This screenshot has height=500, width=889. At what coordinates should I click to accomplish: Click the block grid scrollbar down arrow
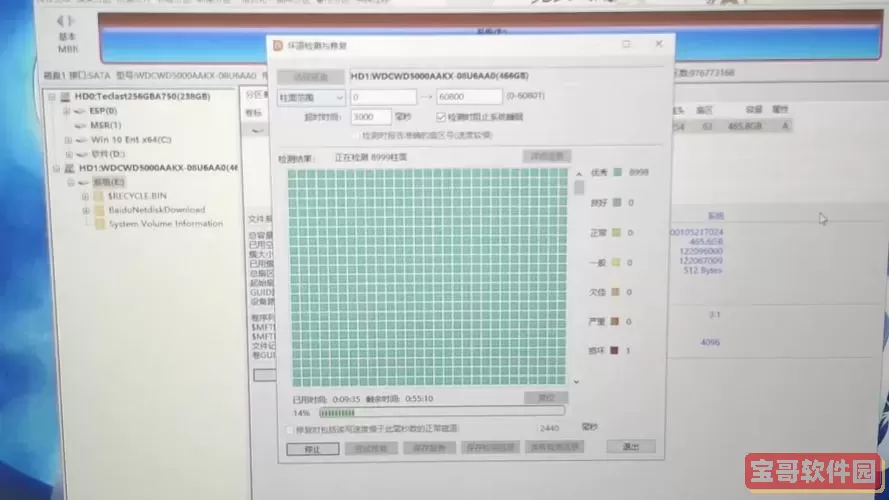577,382
